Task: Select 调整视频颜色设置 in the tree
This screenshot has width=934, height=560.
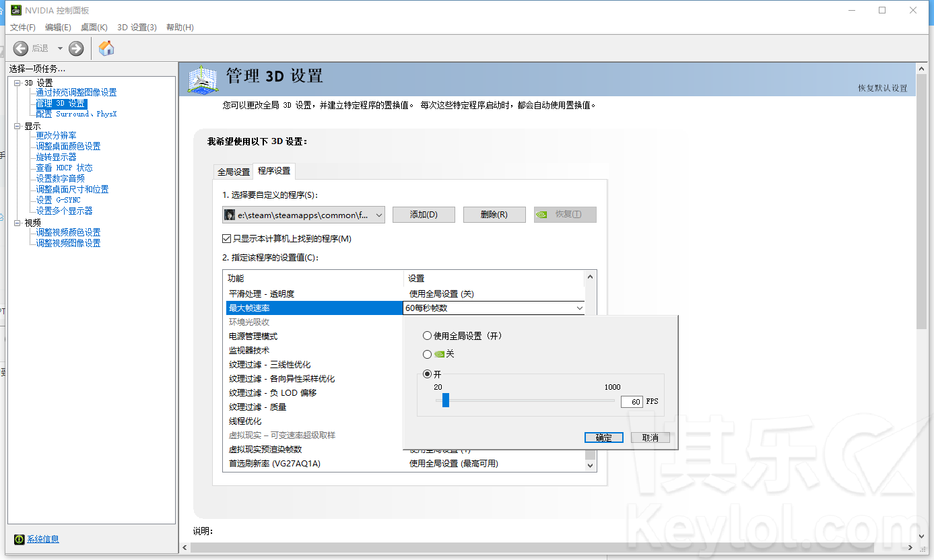Action: (68, 232)
